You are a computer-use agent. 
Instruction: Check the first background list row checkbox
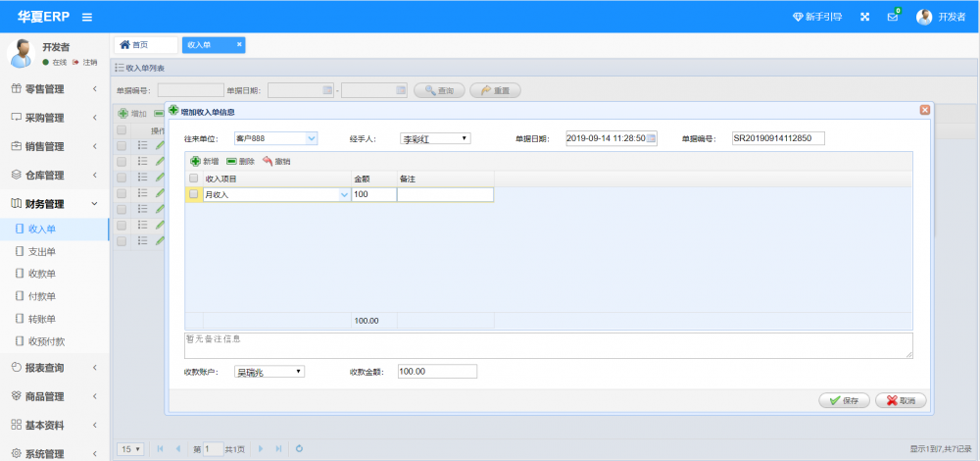tap(122, 145)
